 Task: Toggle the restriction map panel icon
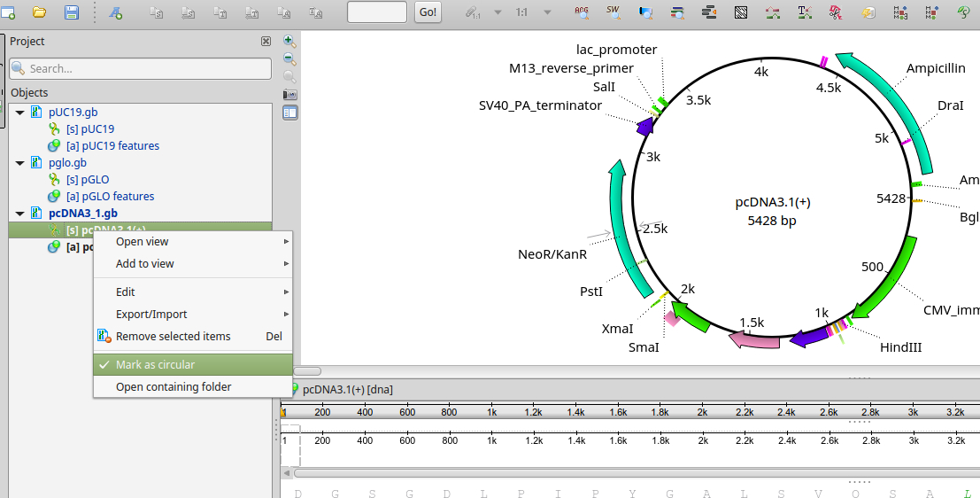(x=289, y=112)
